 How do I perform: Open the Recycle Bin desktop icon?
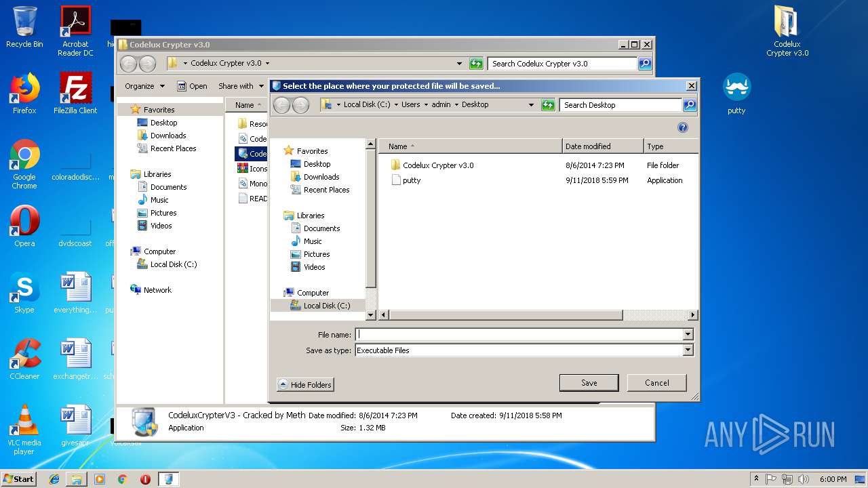(24, 27)
